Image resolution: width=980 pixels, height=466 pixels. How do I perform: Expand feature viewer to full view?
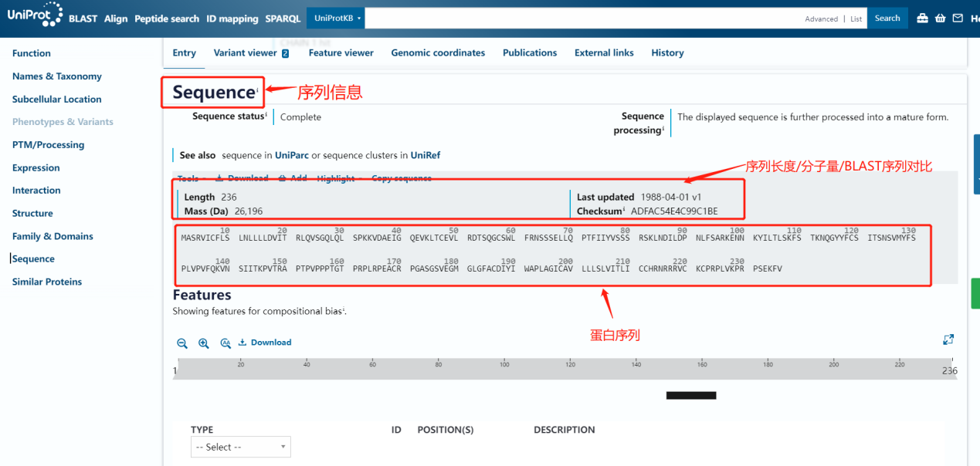(x=948, y=339)
